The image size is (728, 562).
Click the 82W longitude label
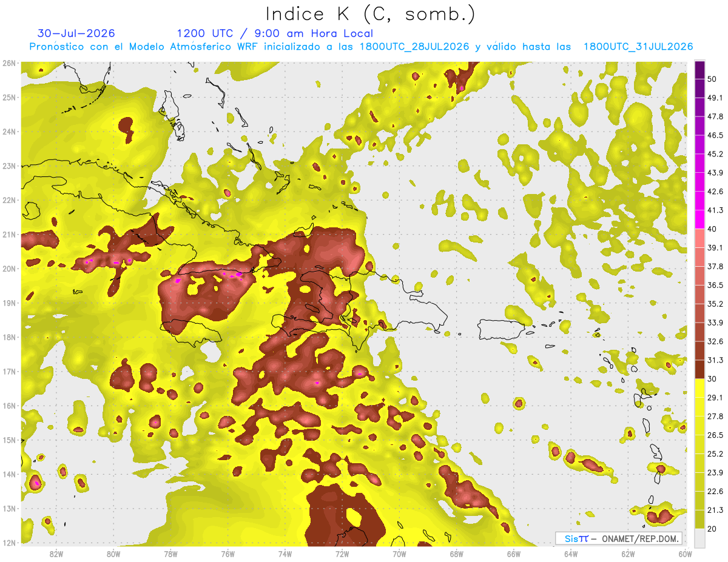click(x=56, y=554)
